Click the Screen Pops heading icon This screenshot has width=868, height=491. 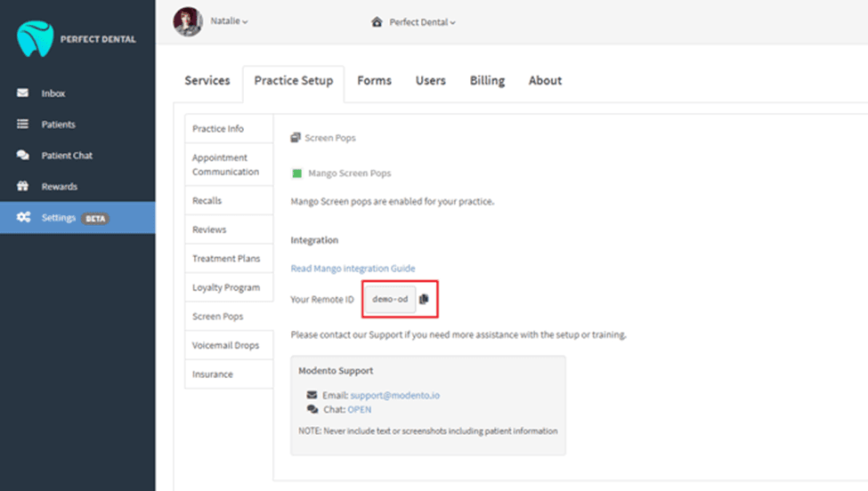tap(296, 138)
